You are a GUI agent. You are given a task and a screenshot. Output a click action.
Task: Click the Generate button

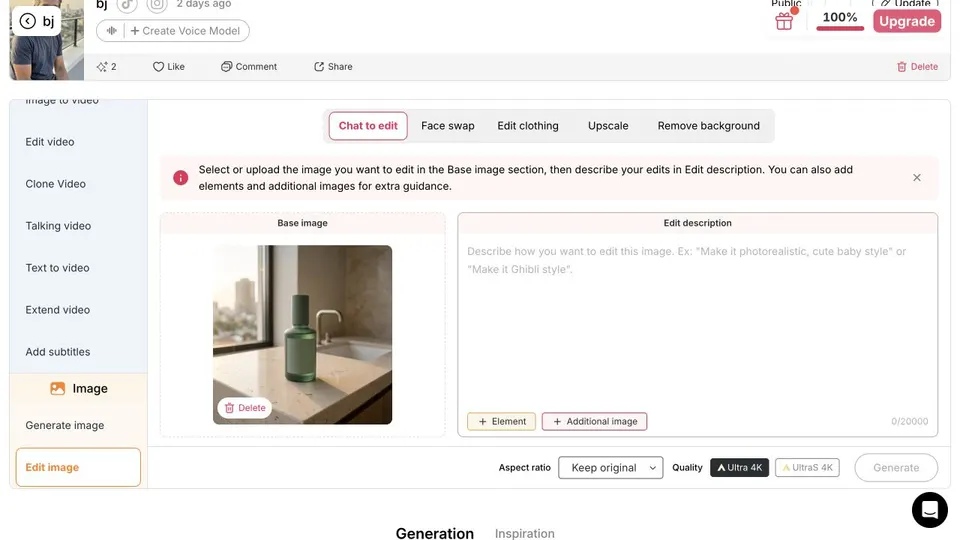[x=896, y=468]
